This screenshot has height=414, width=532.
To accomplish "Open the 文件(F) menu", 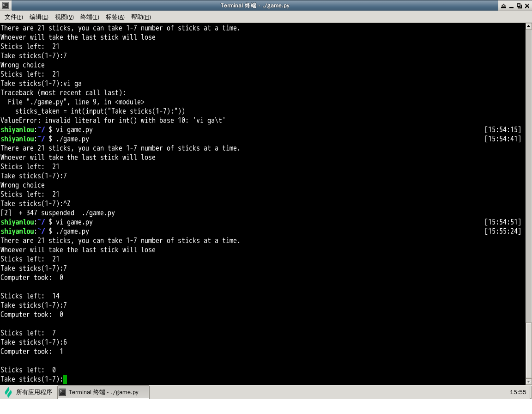I will coord(14,17).
